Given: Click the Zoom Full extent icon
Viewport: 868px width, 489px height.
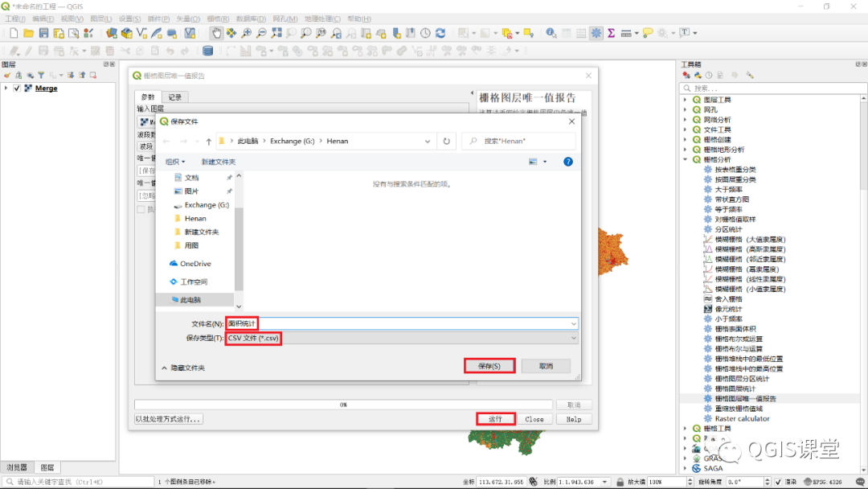Looking at the screenshot, I should (x=276, y=33).
